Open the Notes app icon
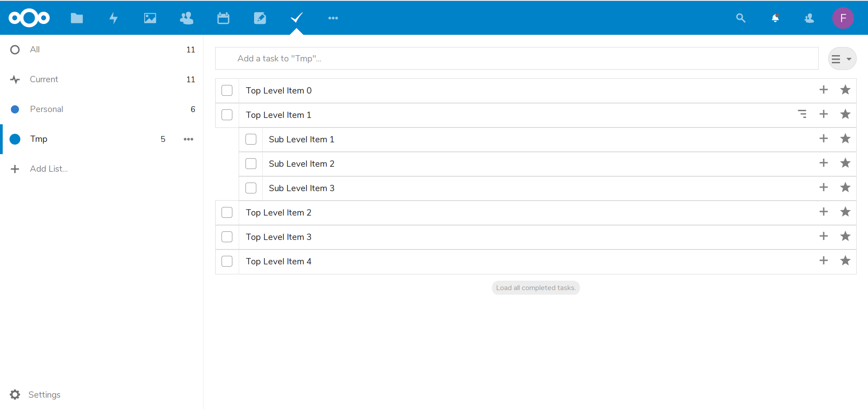The height and width of the screenshot is (409, 868). pos(260,18)
